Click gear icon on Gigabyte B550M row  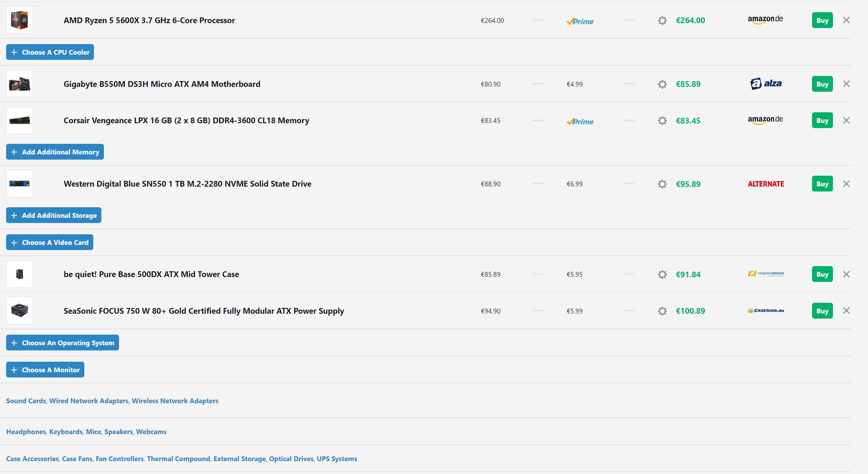(x=662, y=84)
